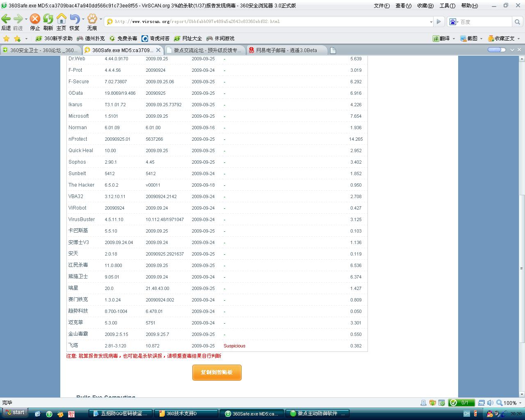Toggle the tab bar slider switch
Image resolution: width=525 pixels, height=420 pixels.
pos(497,50)
